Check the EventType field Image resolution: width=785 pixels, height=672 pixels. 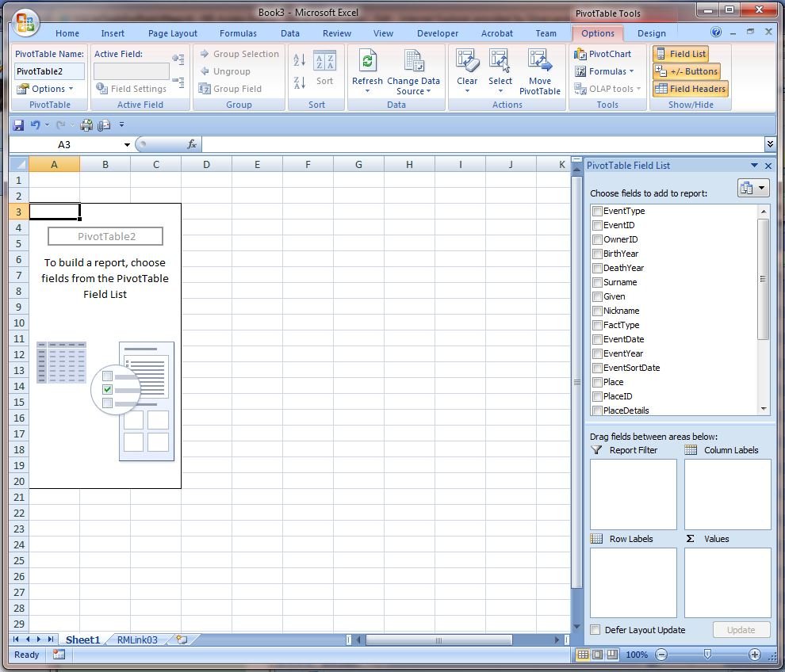[597, 211]
